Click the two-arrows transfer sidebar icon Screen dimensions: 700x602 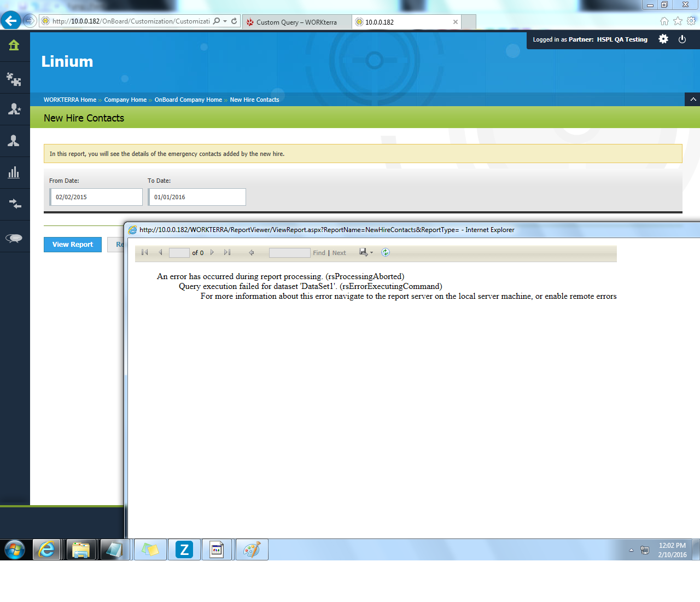[x=14, y=204]
